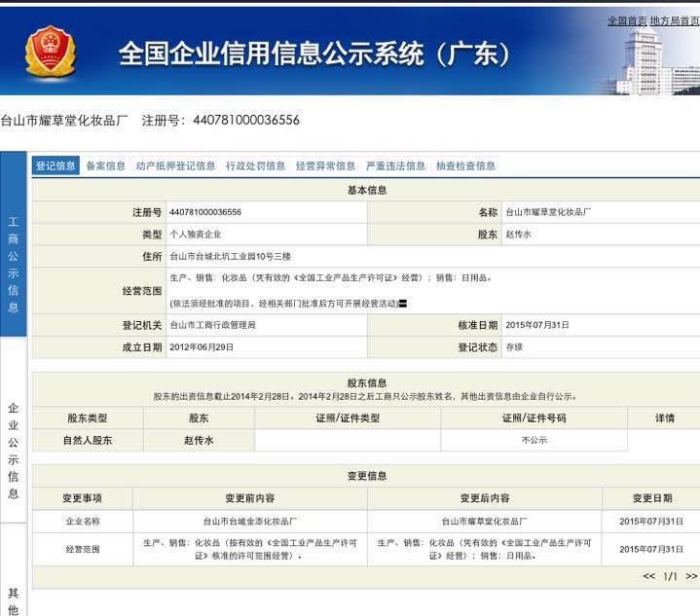Screen dimensions: 700x616
Task: Open the 地方局首页 link
Action: (674, 20)
